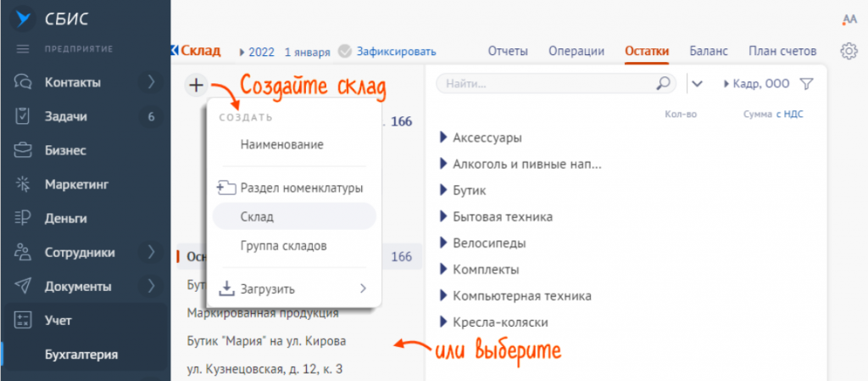Click the Кол-во column header
This screenshot has width=868, height=381.
[681, 114]
